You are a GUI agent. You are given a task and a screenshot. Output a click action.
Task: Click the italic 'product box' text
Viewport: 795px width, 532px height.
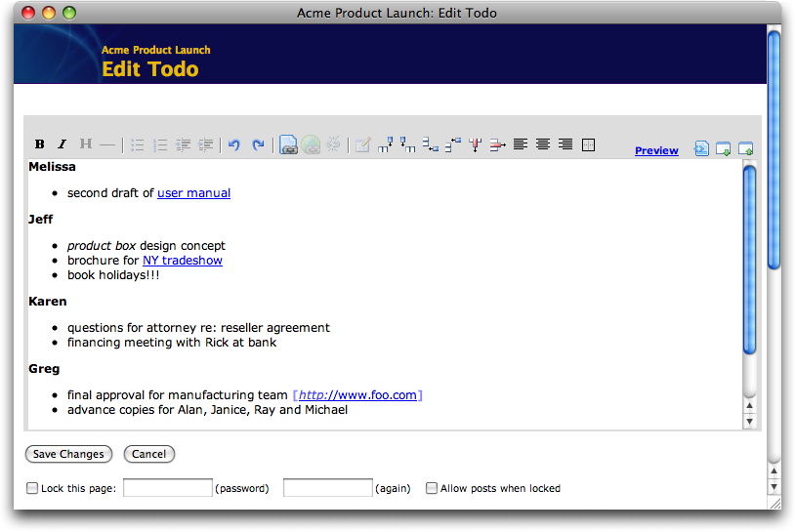pyautogui.click(x=102, y=246)
